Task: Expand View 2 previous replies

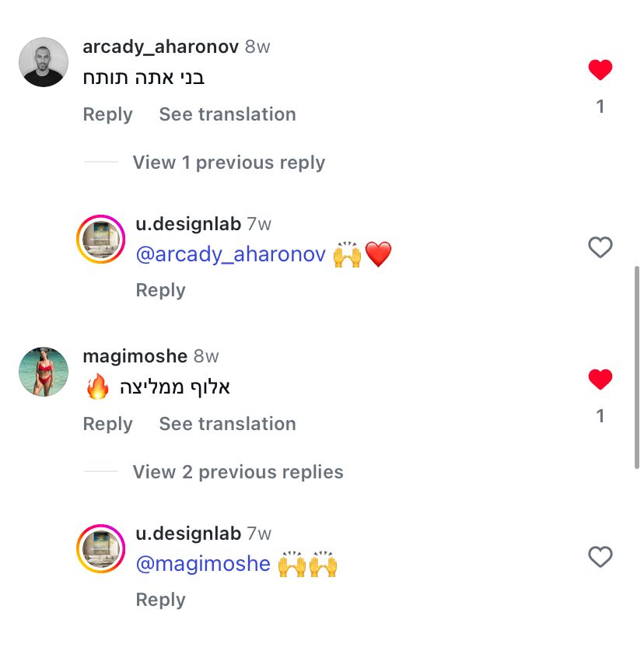Action: pos(237,472)
